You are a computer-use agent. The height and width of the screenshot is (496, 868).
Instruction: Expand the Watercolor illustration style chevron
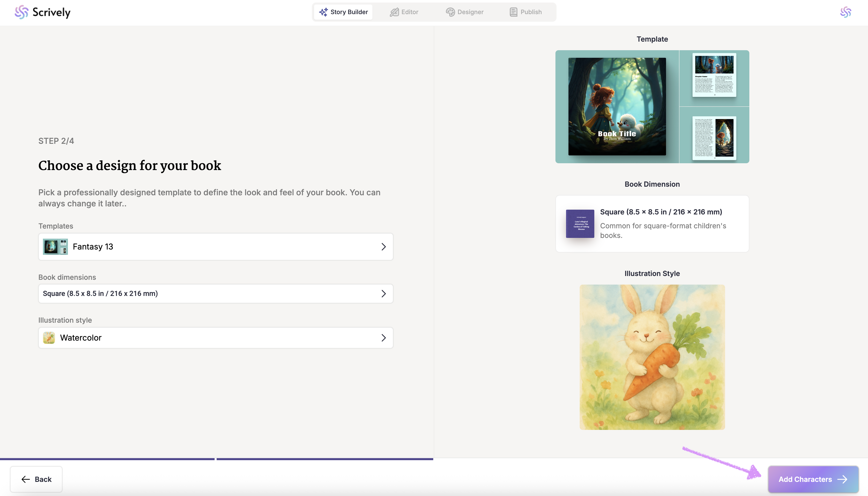[x=384, y=338]
